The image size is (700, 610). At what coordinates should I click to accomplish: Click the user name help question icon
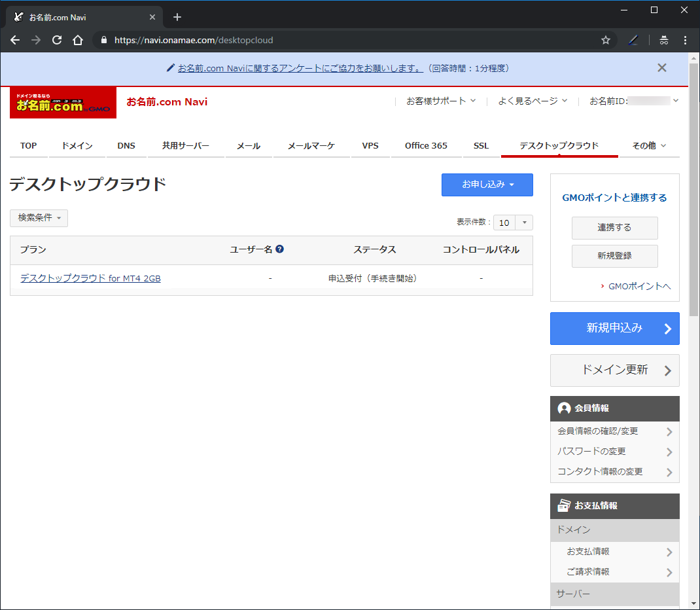[x=279, y=249]
